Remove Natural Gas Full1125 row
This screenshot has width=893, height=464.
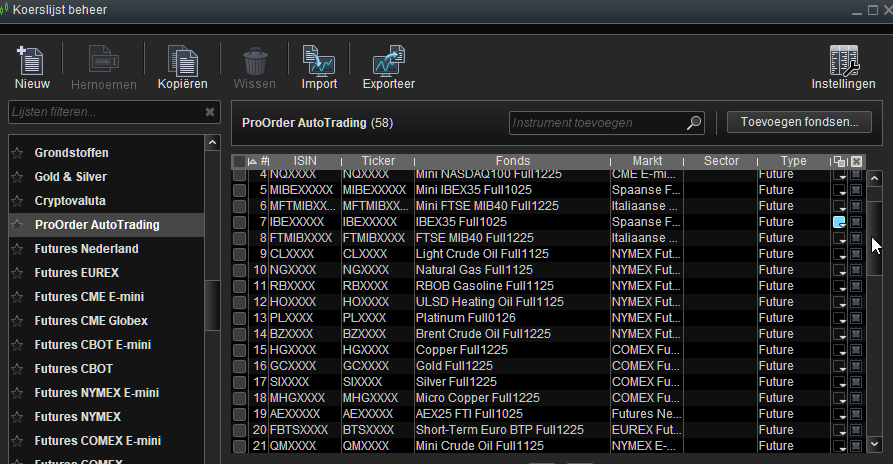coord(856,270)
